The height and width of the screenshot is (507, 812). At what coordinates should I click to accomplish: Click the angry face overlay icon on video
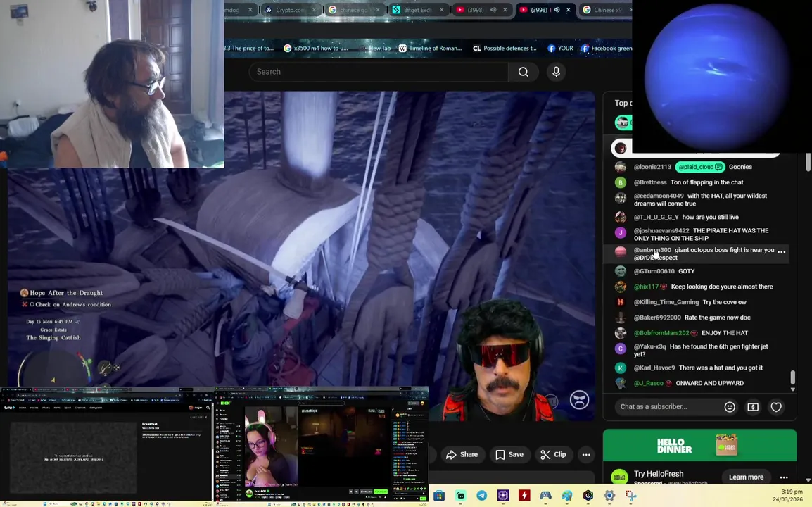579,400
